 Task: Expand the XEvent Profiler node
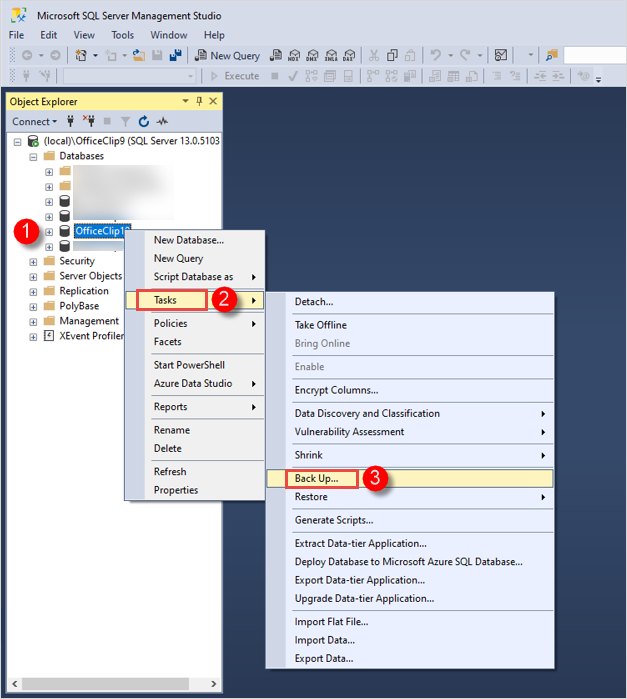[x=33, y=337]
